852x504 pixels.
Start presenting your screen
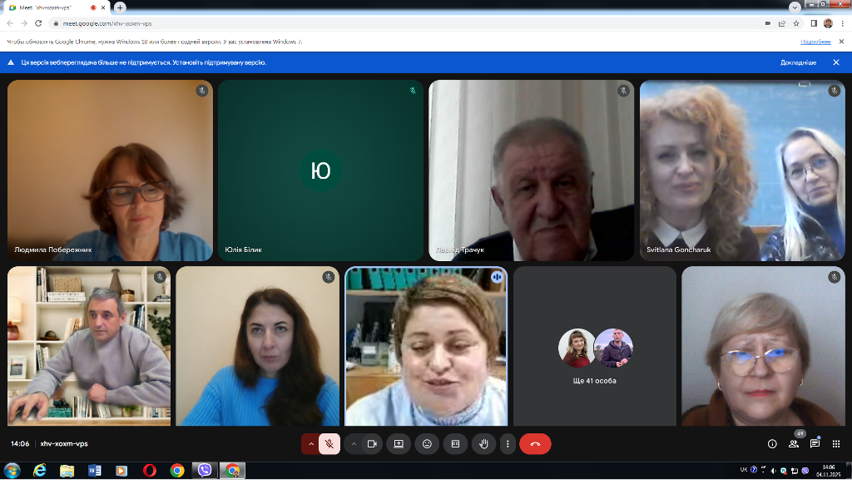[399, 444]
